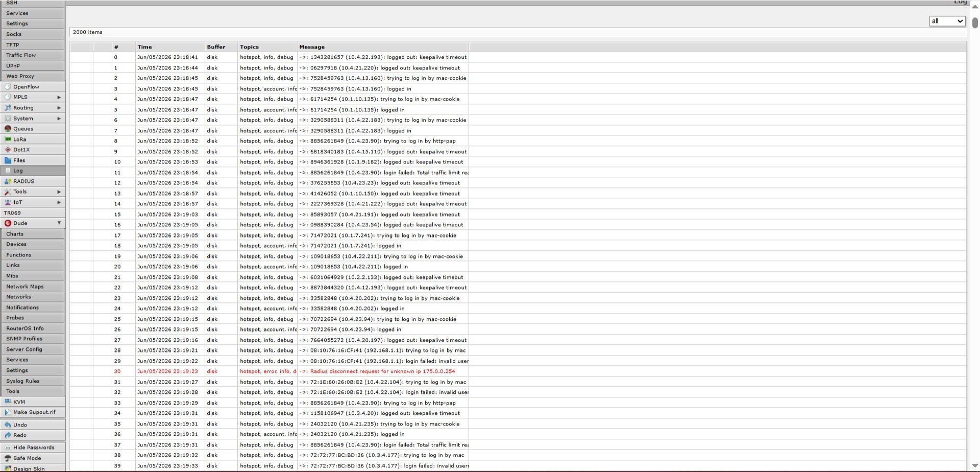Sort log by Message column header
The width and height of the screenshot is (980, 472).
point(383,47)
